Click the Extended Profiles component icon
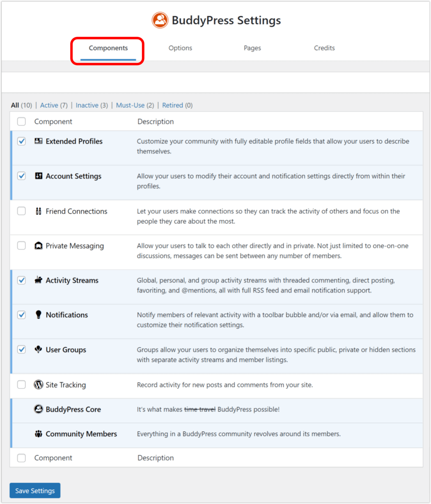Screen dimensions: 431x504 (39, 141)
